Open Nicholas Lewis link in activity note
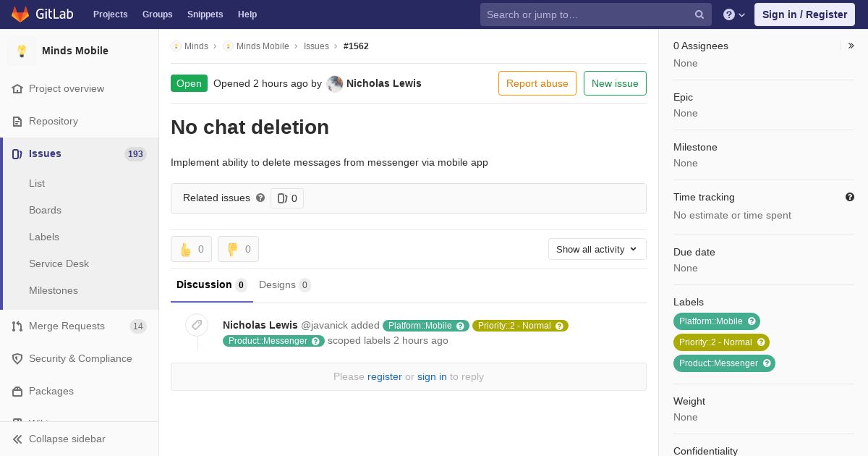The width and height of the screenshot is (868, 456). click(260, 325)
